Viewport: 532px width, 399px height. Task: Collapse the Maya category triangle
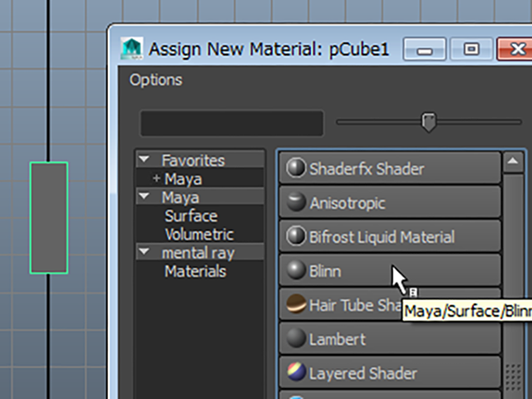[x=144, y=196]
